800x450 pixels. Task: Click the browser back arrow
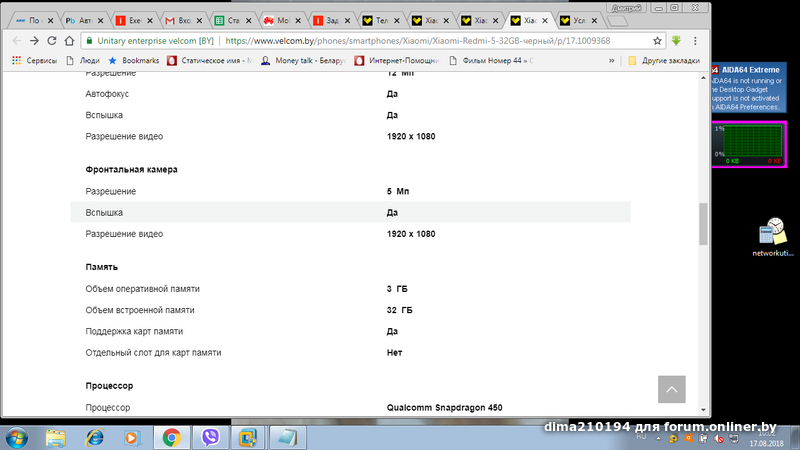16,41
